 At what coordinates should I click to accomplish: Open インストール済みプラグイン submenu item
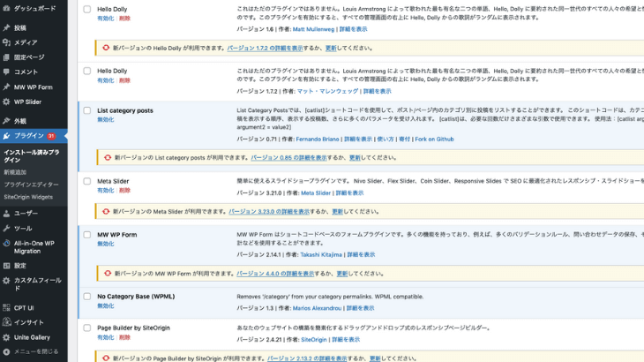pyautogui.click(x=32, y=155)
